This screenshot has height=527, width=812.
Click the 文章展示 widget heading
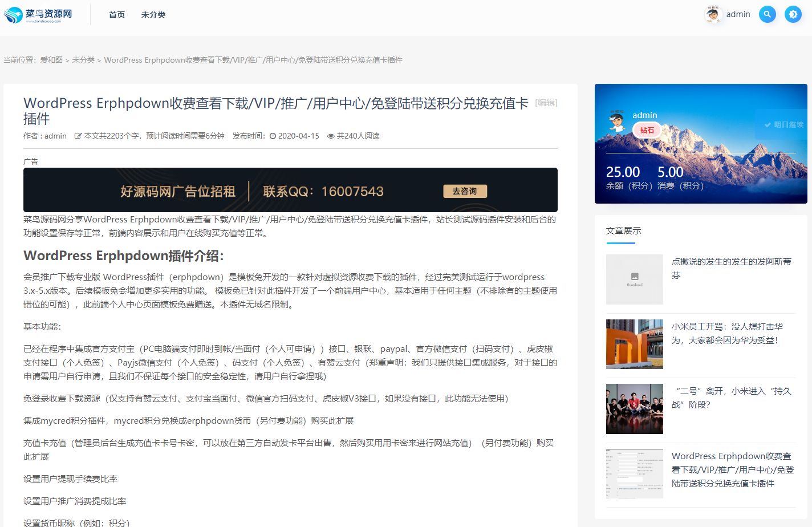[623, 230]
